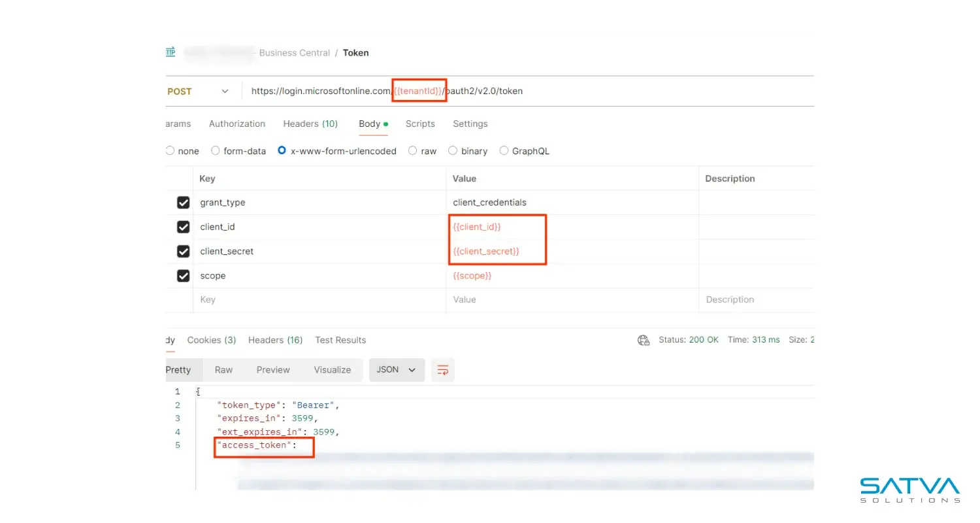Switch response view to Visualize
This screenshot has width=980, height=523.
tap(333, 370)
